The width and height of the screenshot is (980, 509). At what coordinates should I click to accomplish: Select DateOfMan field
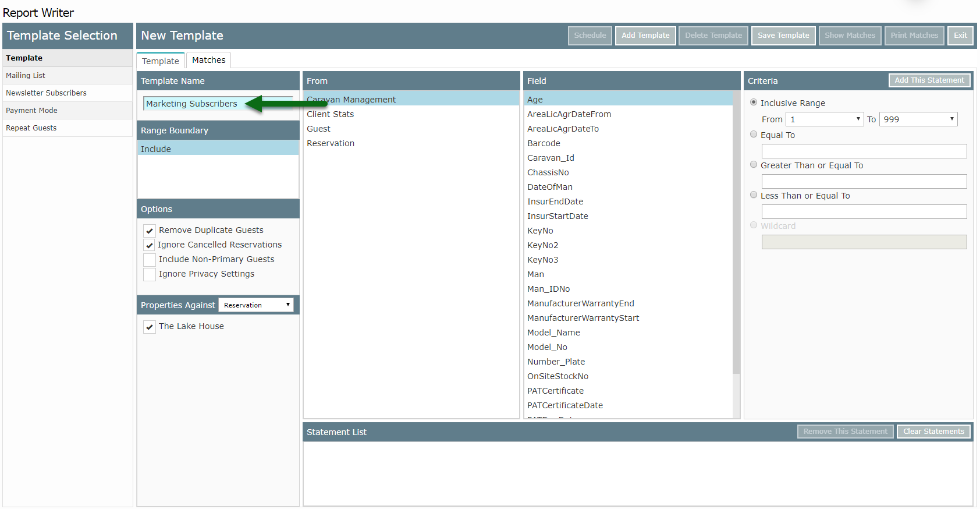click(628, 187)
